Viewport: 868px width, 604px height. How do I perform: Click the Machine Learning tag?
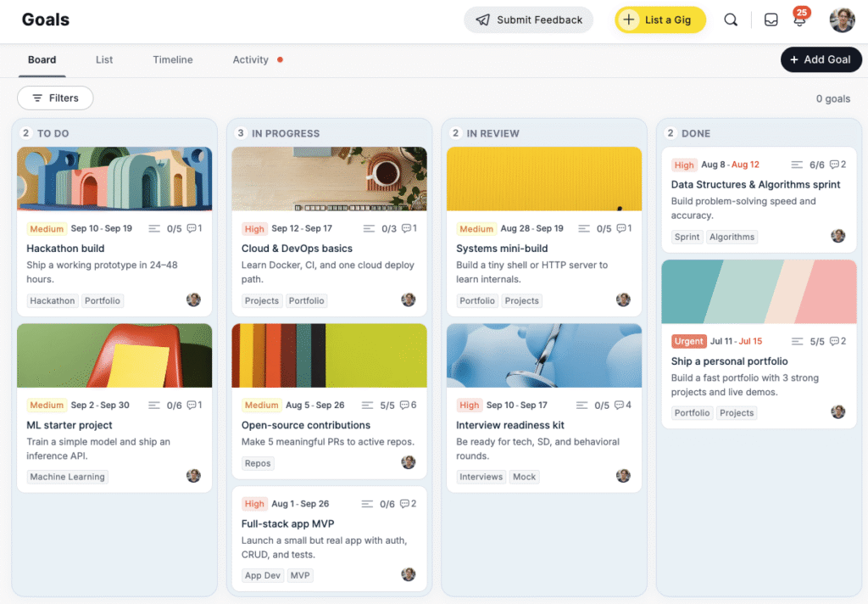point(68,477)
